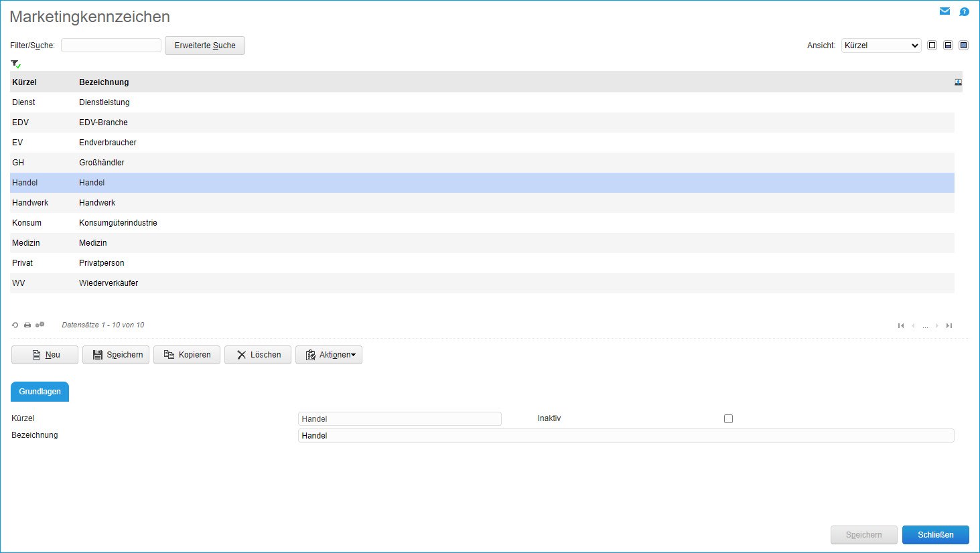Viewport: 980px width, 553px height.
Task: Select the EDV-Branche row
Action: pos(482,123)
